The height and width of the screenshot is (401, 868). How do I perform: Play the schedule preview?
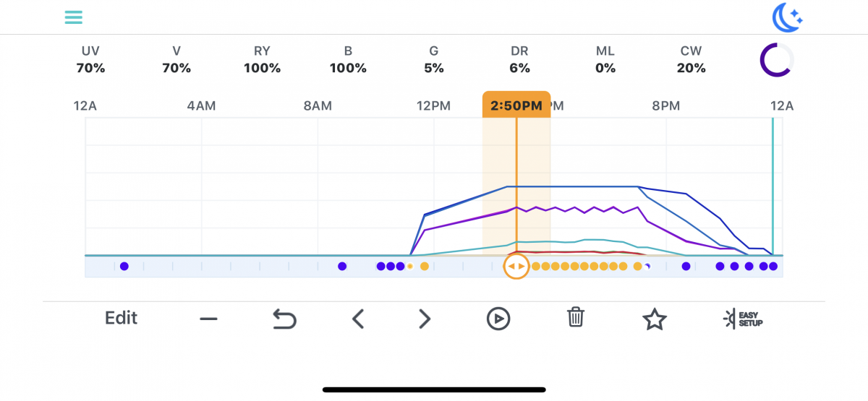(x=498, y=319)
